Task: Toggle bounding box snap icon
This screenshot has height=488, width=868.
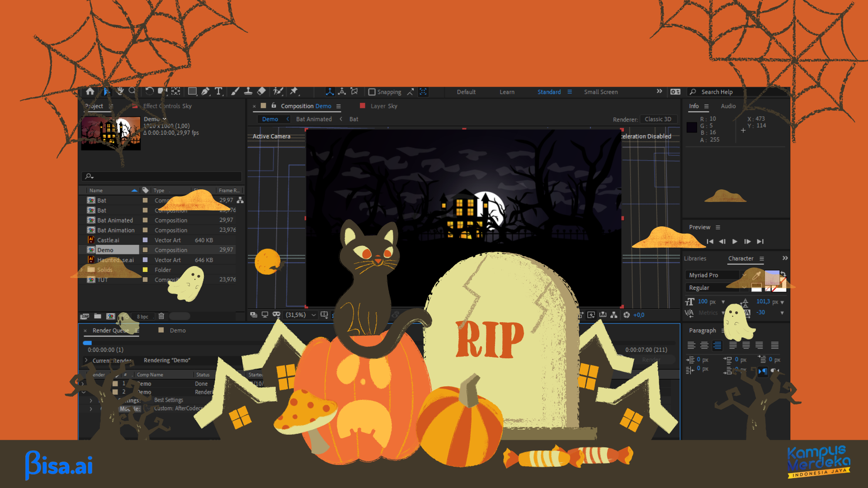Action: (x=423, y=92)
